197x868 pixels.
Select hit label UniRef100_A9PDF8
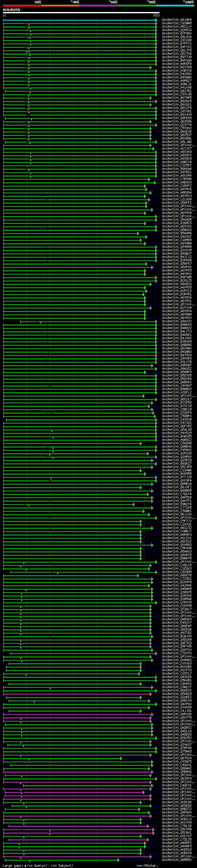[x=177, y=64]
